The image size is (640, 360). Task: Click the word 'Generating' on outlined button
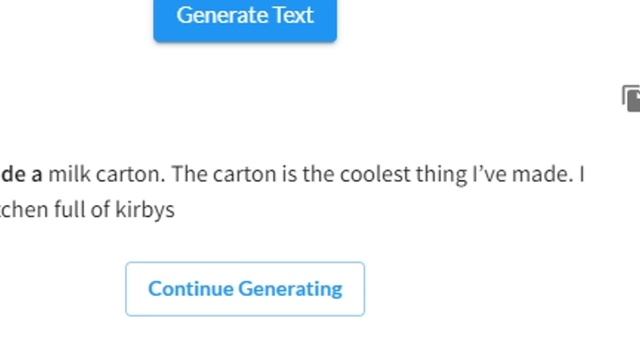coord(290,289)
